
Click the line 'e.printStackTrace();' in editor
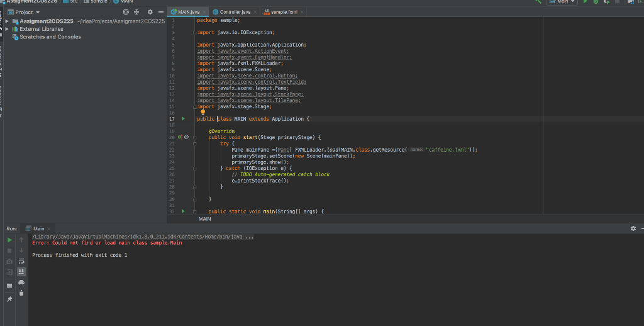click(x=260, y=181)
